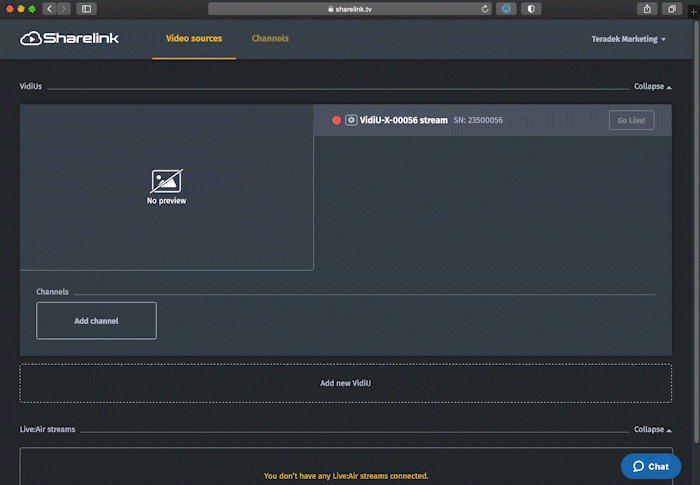Viewport: 700px width, 485px height.
Task: Click Add new VidiU box
Action: coord(345,383)
